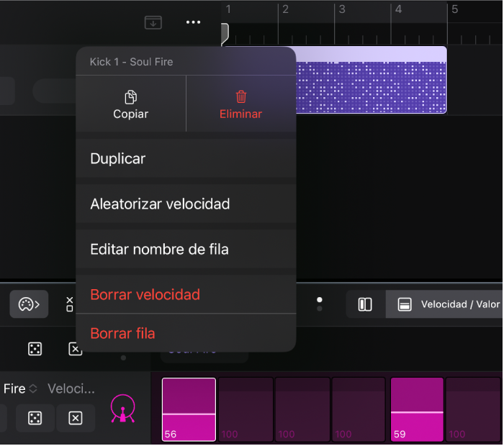Adjust velocity line in the 56 step
The image size is (504, 446).
coord(189,414)
